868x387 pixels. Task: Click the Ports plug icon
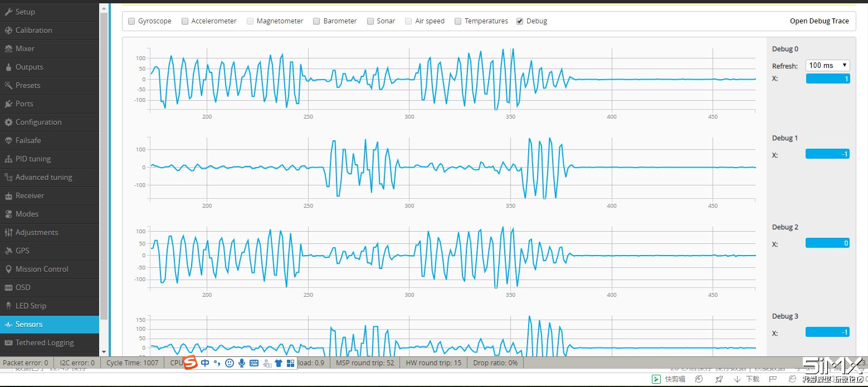(x=8, y=104)
